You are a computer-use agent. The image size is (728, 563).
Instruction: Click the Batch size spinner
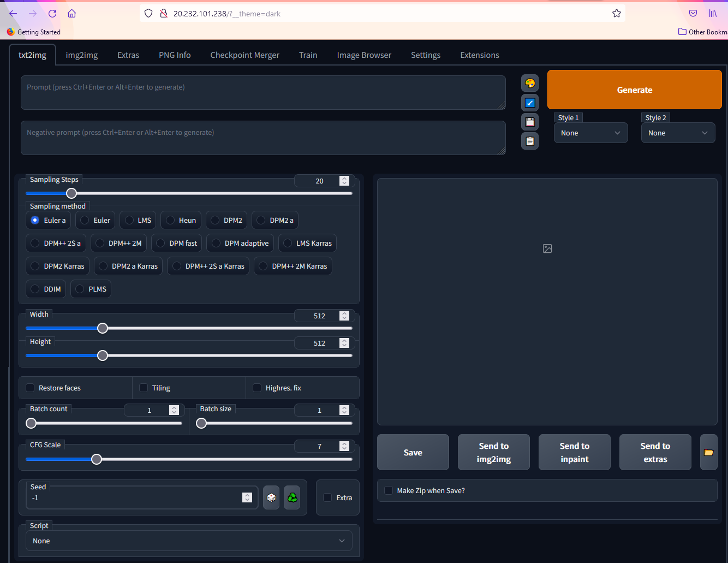click(x=344, y=410)
